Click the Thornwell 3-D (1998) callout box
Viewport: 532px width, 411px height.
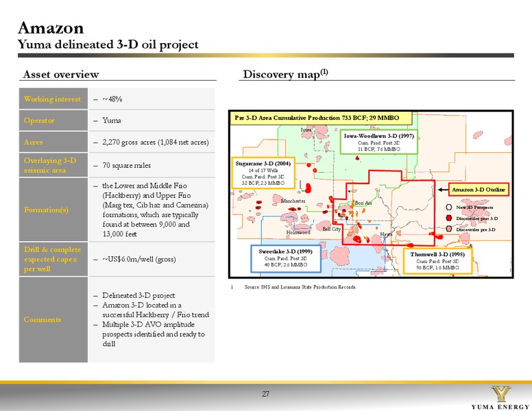point(437,261)
